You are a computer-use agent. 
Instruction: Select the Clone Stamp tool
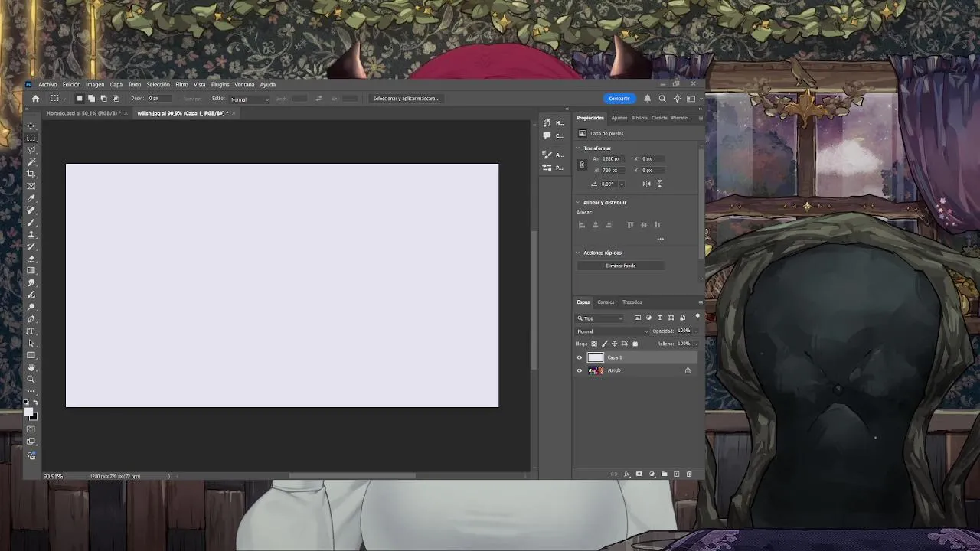click(x=31, y=234)
